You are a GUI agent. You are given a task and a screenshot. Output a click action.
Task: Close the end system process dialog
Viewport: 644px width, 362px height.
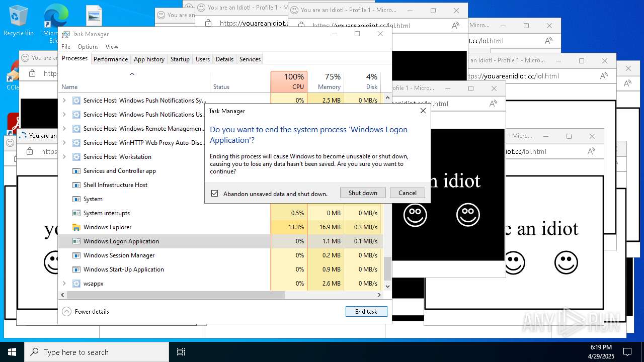pos(423,111)
